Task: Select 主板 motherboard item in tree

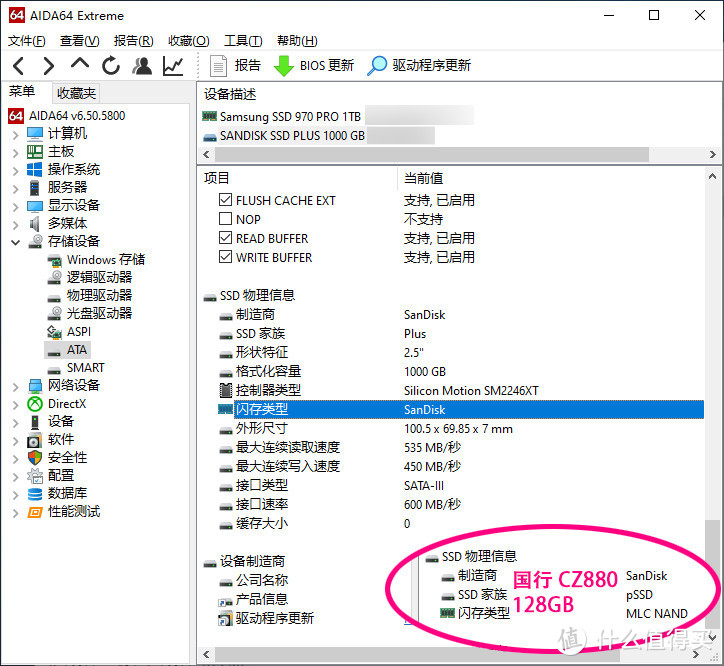Action: [x=50, y=151]
